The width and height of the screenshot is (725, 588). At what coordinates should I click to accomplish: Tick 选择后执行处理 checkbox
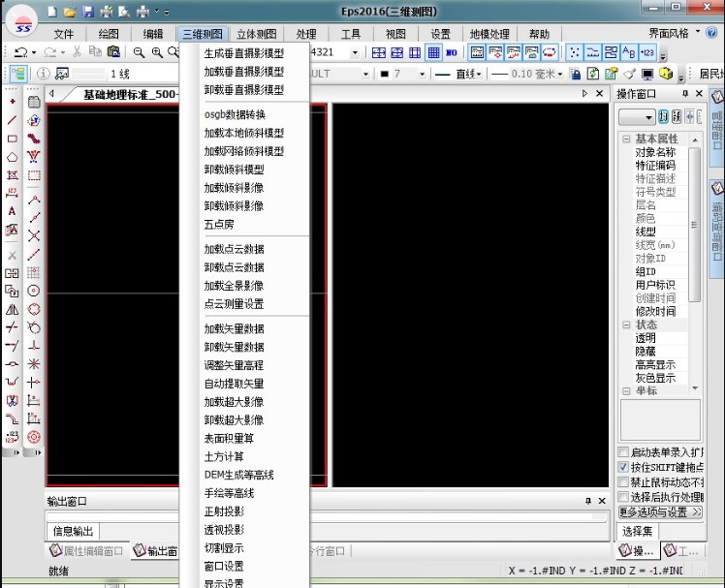coord(623,496)
